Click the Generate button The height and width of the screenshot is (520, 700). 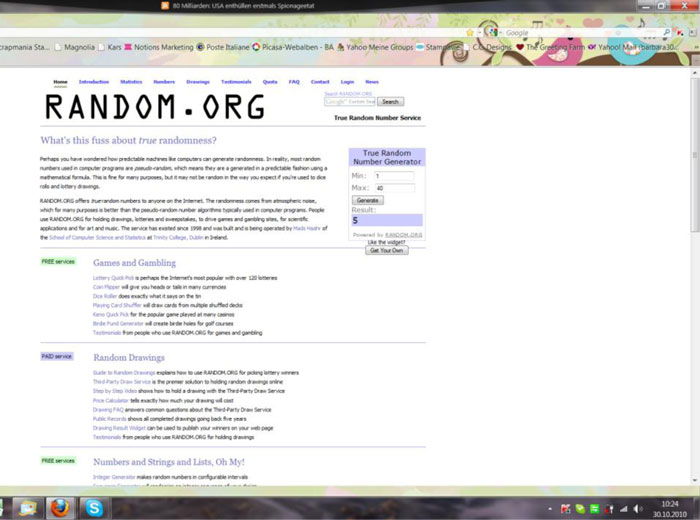[367, 200]
